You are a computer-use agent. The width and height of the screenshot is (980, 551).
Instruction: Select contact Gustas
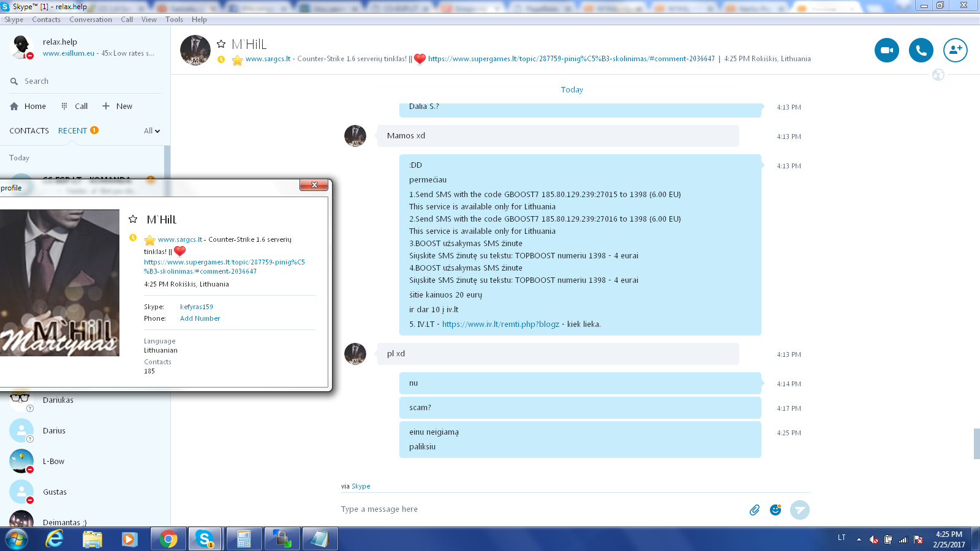click(x=85, y=492)
